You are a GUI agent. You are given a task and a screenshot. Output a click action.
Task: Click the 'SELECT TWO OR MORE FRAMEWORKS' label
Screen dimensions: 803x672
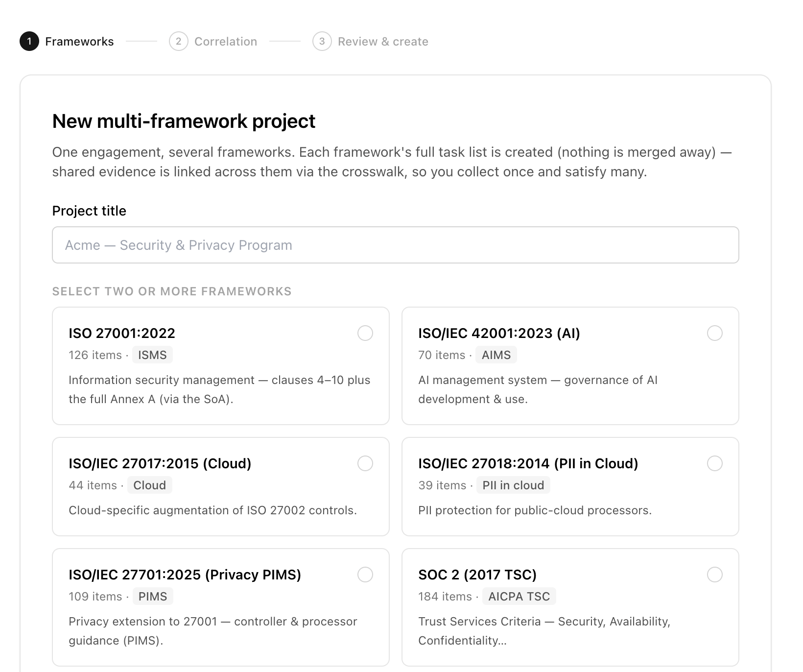pos(172,291)
